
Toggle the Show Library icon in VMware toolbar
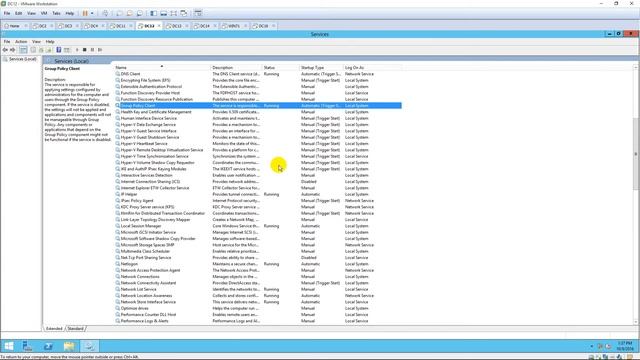(153, 13)
